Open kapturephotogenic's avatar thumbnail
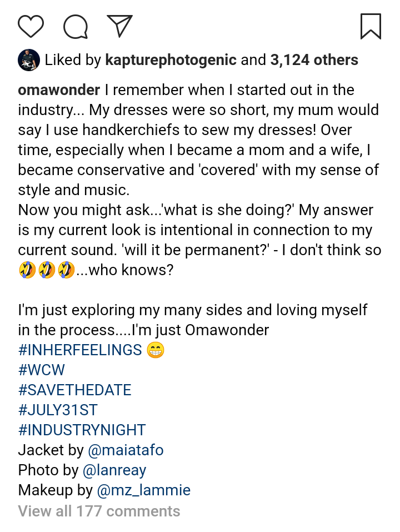This screenshot has width=400, height=532. pyautogui.click(x=29, y=60)
